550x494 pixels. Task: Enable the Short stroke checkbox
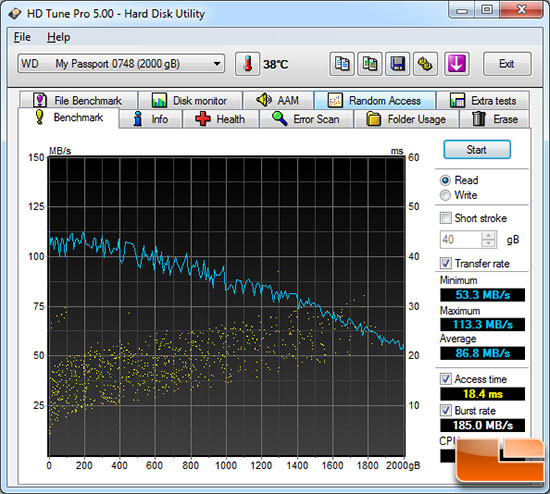tap(445, 218)
